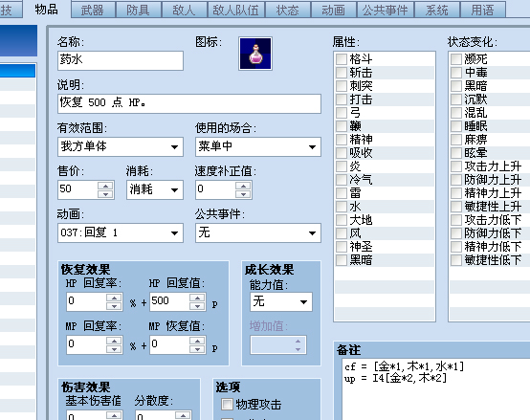Switch to the 系统 tab
530x420 pixels.
437,11
